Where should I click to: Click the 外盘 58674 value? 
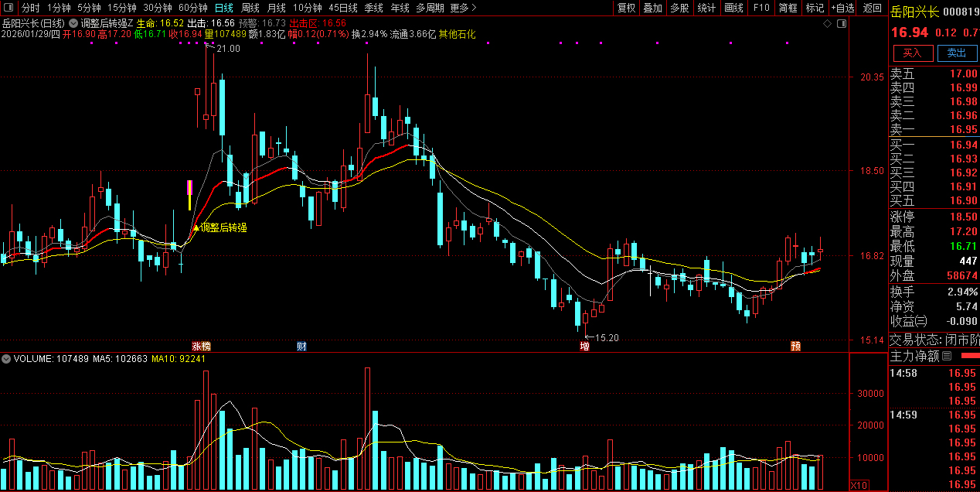coord(961,275)
